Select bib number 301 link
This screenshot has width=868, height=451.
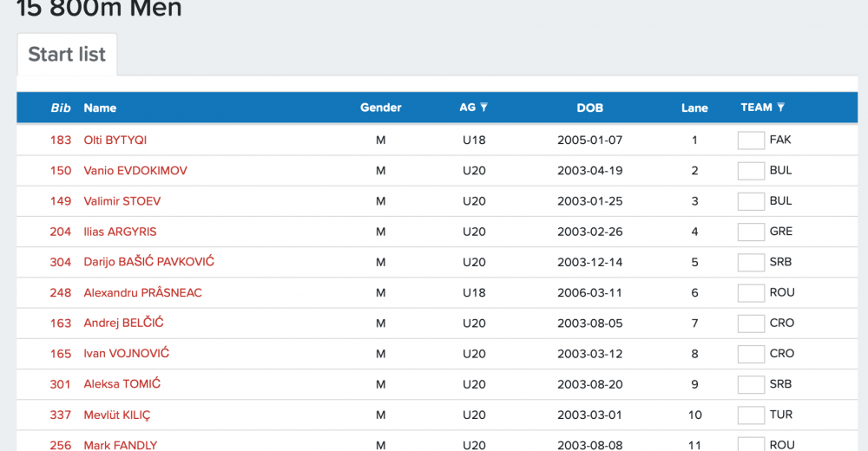pyautogui.click(x=61, y=384)
